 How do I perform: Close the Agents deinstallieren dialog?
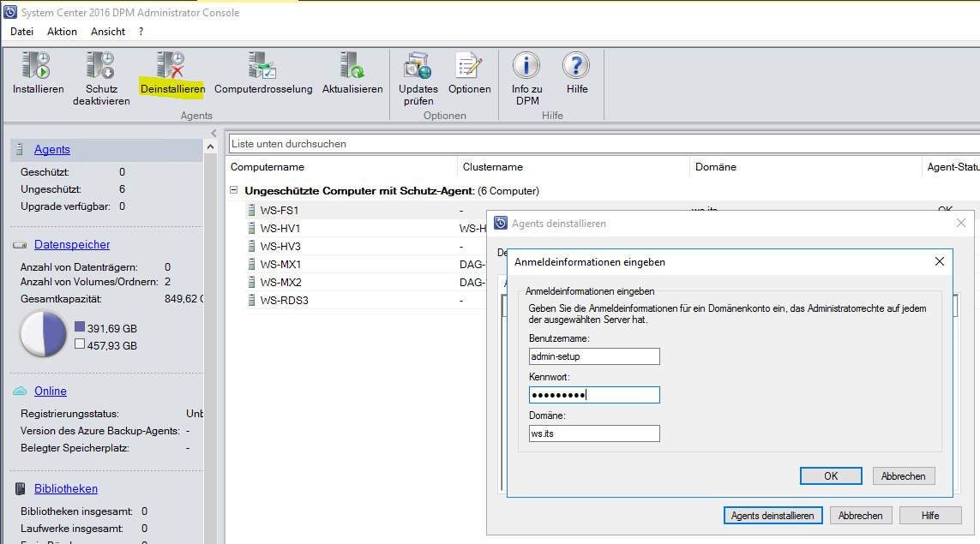[x=961, y=223]
